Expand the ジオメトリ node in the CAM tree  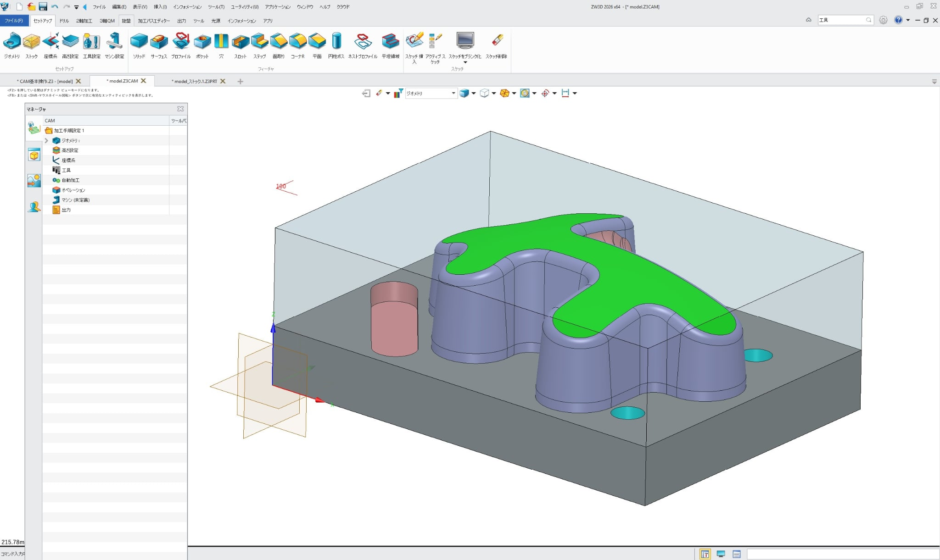[46, 140]
